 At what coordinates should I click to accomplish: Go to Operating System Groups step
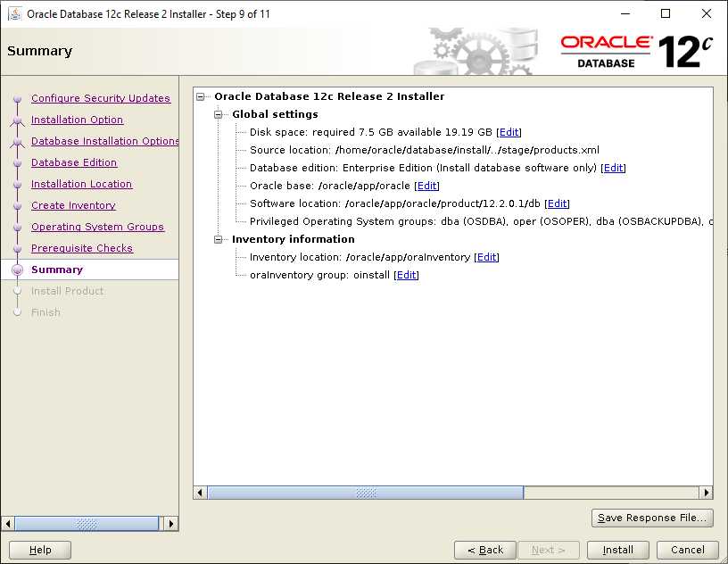pyautogui.click(x=97, y=227)
